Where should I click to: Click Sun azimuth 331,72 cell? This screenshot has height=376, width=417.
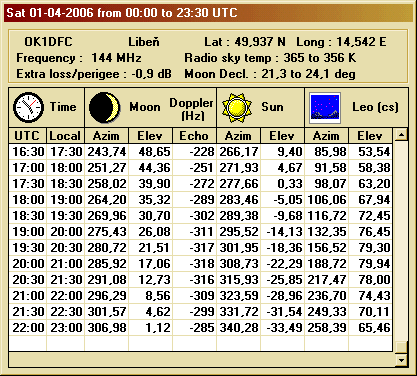pyautogui.click(x=239, y=312)
